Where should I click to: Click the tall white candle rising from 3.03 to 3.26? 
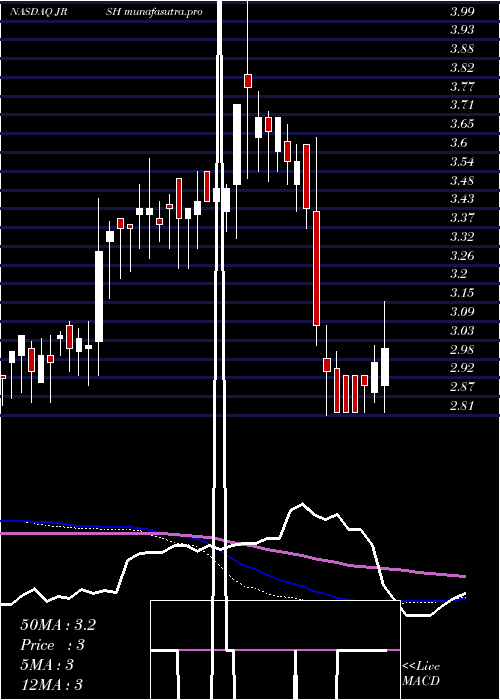point(99,296)
